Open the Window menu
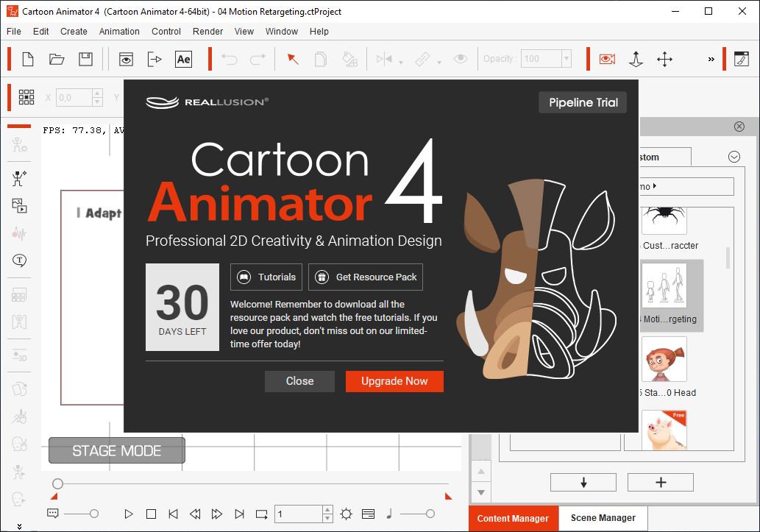Image resolution: width=760 pixels, height=532 pixels. click(282, 31)
